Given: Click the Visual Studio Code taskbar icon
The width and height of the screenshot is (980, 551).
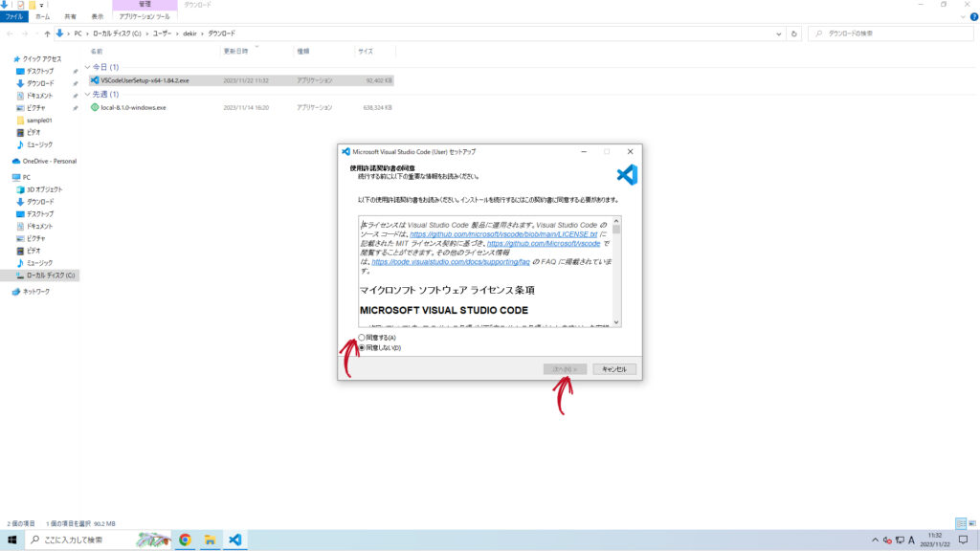Looking at the screenshot, I should pos(235,540).
